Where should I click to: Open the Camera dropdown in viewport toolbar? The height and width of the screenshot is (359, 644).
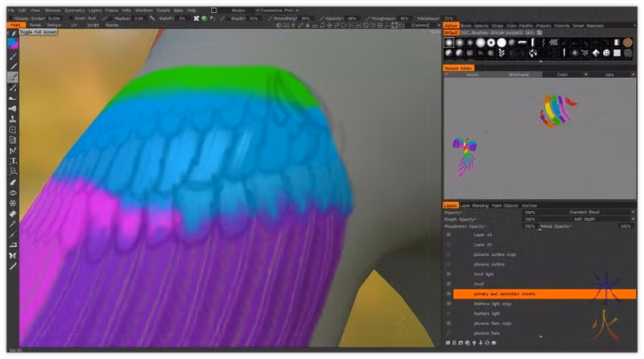[x=426, y=25]
